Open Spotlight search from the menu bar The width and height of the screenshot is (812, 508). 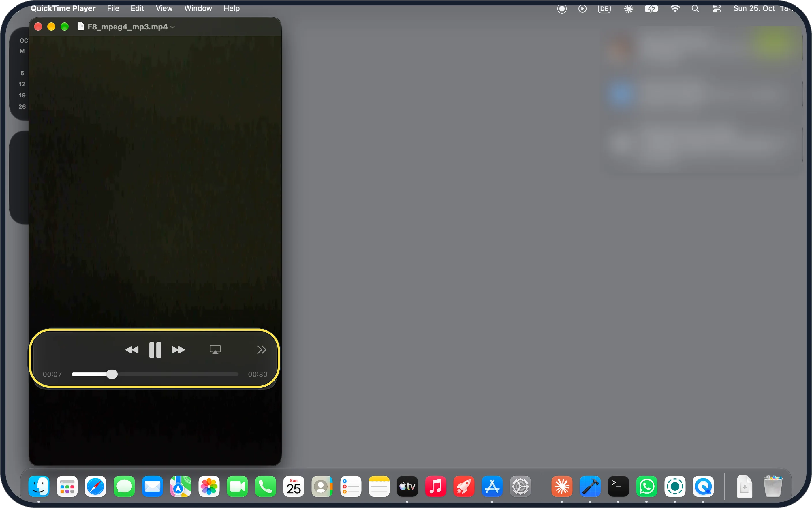pyautogui.click(x=695, y=9)
